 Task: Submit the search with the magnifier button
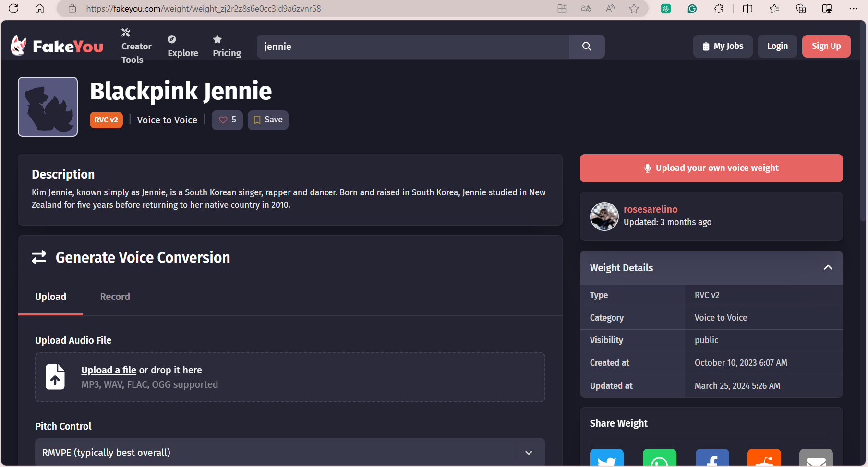tap(587, 47)
